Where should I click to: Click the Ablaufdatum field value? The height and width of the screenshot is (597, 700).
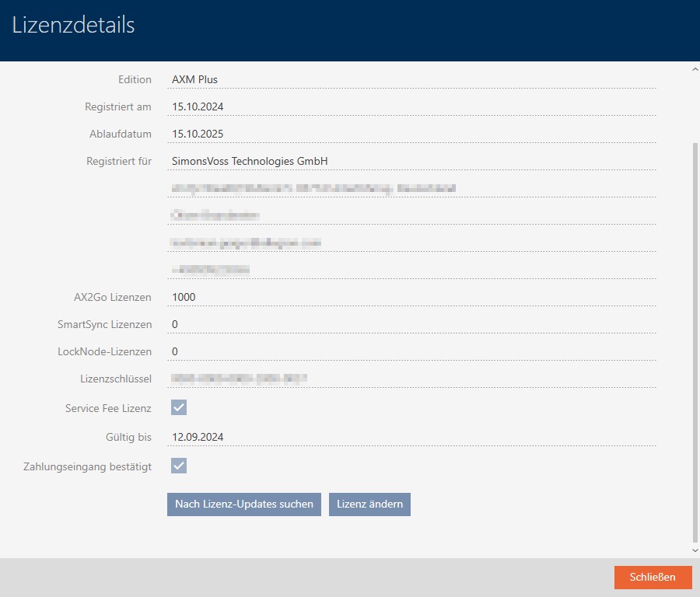412,134
